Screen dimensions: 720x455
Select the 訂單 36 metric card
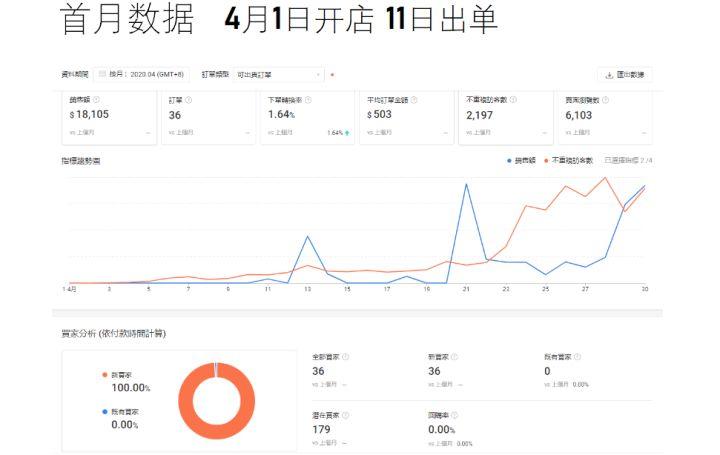pyautogui.click(x=208, y=118)
